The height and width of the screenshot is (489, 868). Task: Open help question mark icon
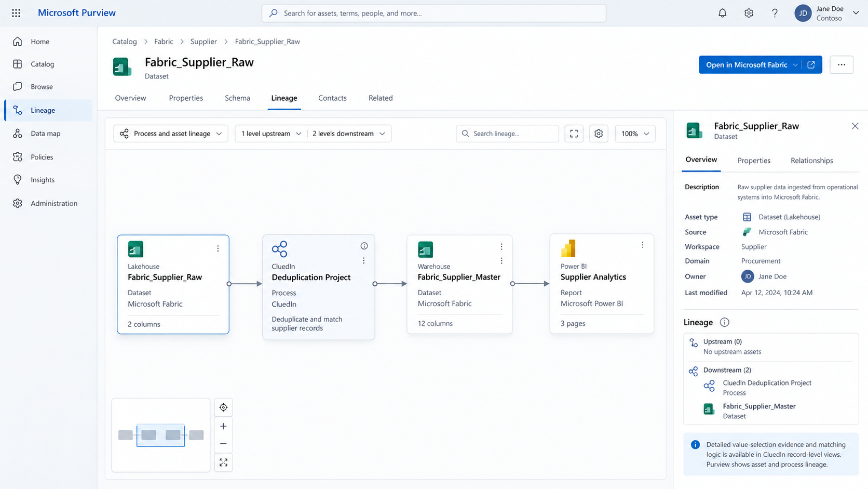pyautogui.click(x=775, y=13)
